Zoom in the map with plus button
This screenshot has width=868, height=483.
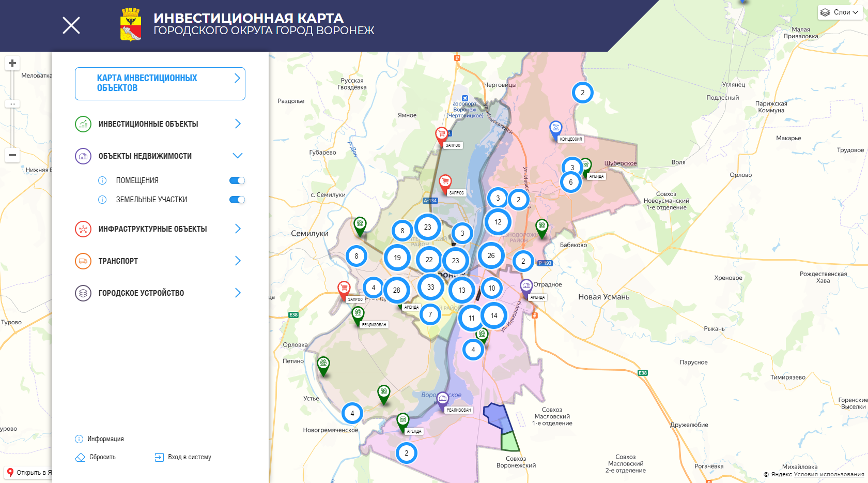(x=12, y=63)
